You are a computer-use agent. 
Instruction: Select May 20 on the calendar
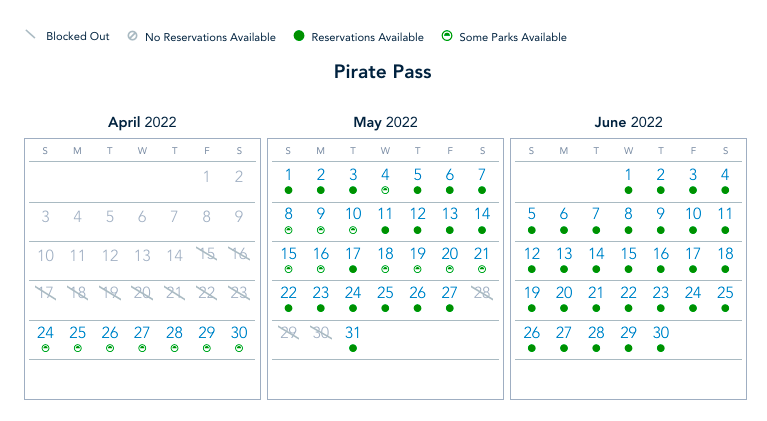450,254
